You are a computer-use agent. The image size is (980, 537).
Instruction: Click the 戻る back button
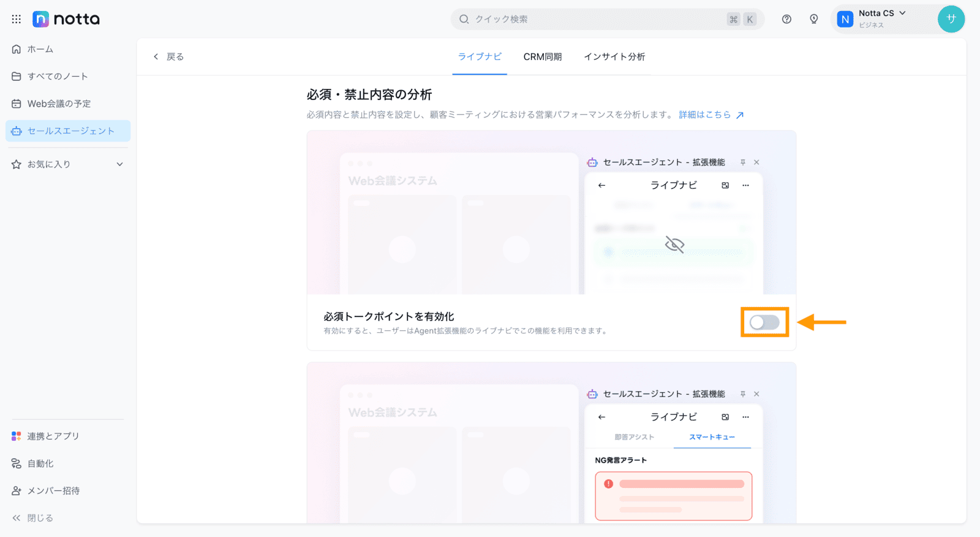168,56
